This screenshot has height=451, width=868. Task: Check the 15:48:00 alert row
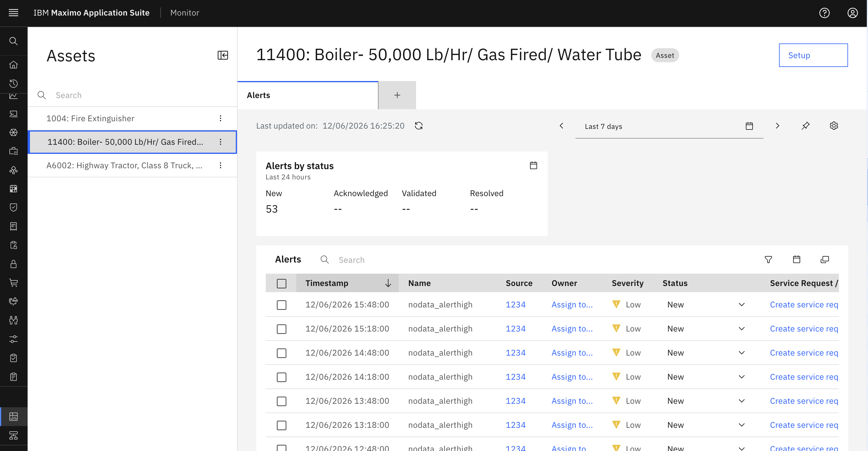tap(281, 304)
